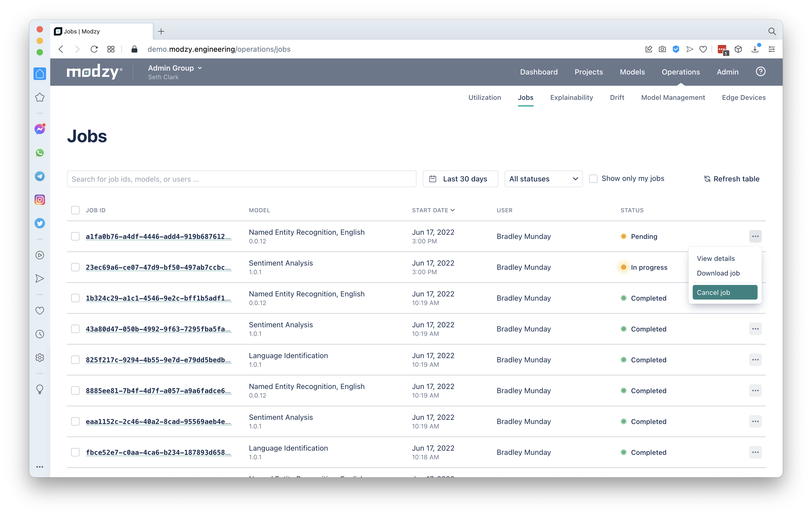Open the Messenger sidebar icon

coord(40,129)
